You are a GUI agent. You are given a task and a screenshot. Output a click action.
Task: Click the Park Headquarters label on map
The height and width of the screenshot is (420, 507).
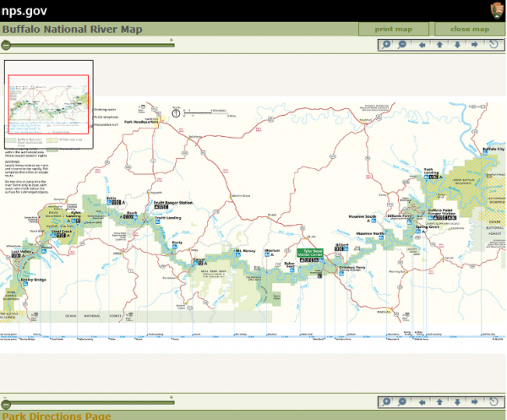141,122
